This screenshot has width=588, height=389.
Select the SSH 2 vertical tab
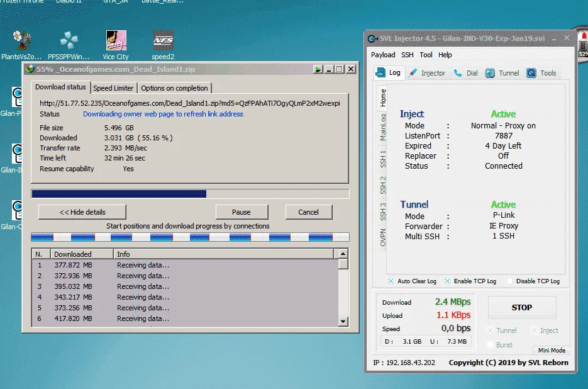tap(382, 185)
